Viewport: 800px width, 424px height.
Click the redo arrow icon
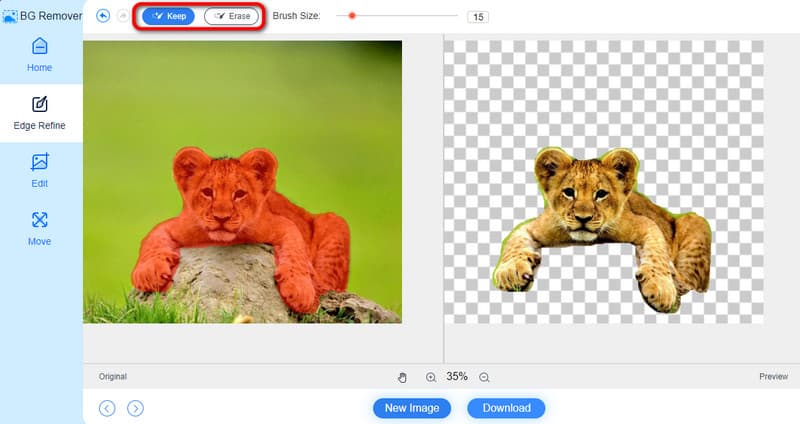click(x=123, y=16)
